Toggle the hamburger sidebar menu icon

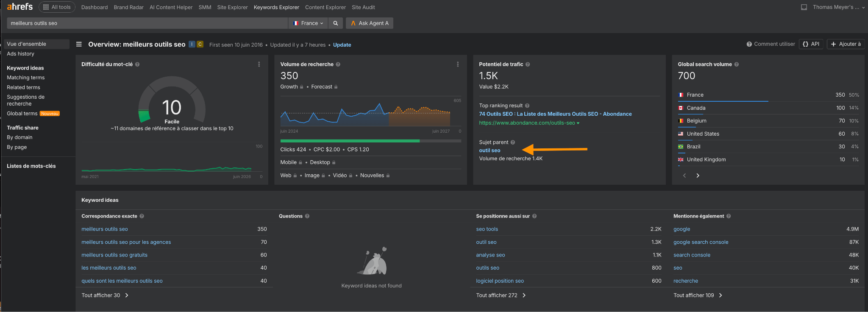tap(79, 44)
